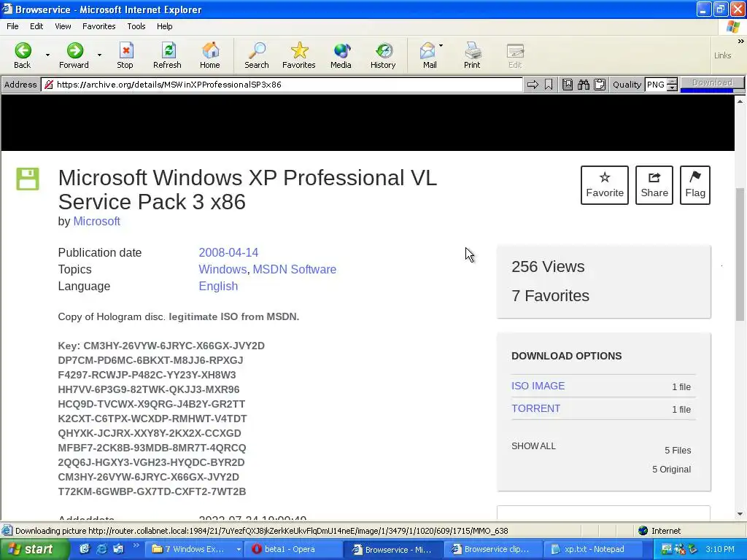Click Internet Explorer quick launch icon
Viewport: 747px width, 560px height.
click(101, 549)
